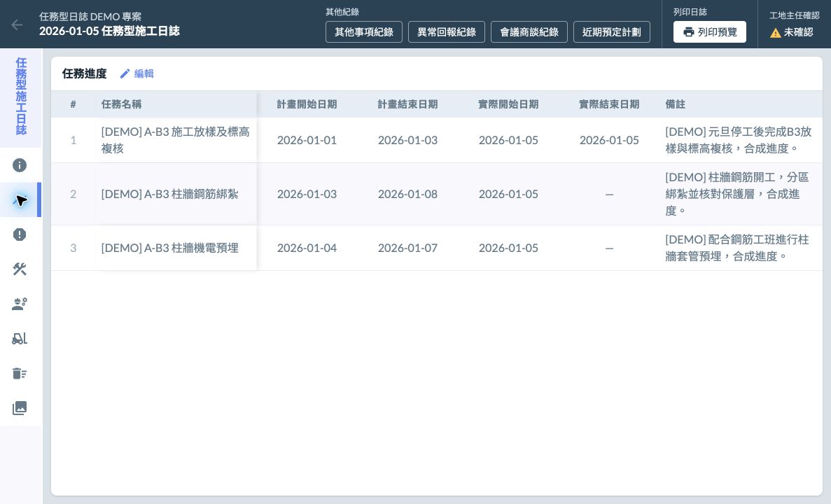Viewport: 831px width, 504px height.
Task: Open the 異常回報紀錄 records
Action: pos(447,31)
